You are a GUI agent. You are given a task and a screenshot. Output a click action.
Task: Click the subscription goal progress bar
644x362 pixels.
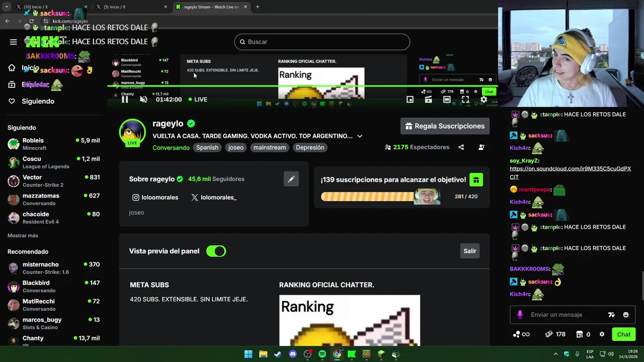(380, 197)
